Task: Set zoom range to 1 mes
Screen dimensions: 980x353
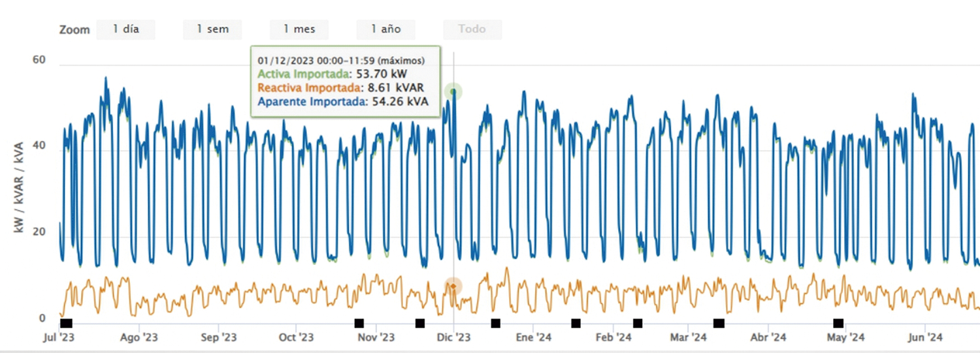Action: [299, 29]
